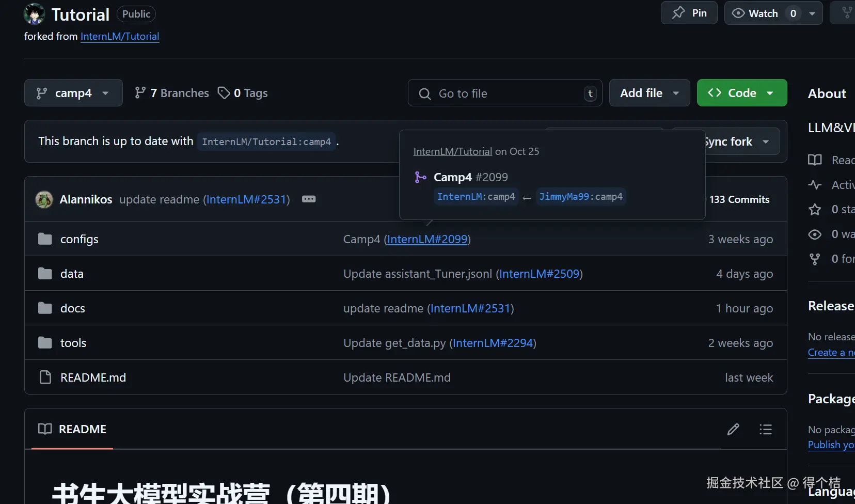Open the docs folder
Viewport: 855px width, 504px height.
click(x=72, y=308)
